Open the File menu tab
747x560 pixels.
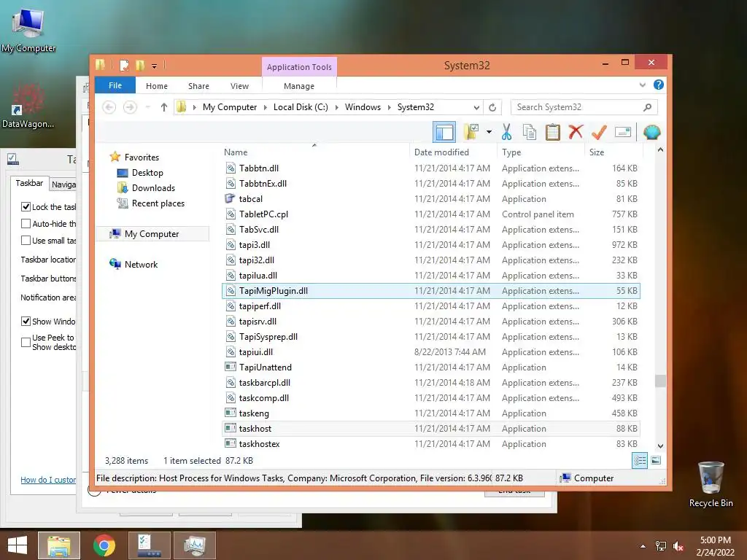point(115,85)
